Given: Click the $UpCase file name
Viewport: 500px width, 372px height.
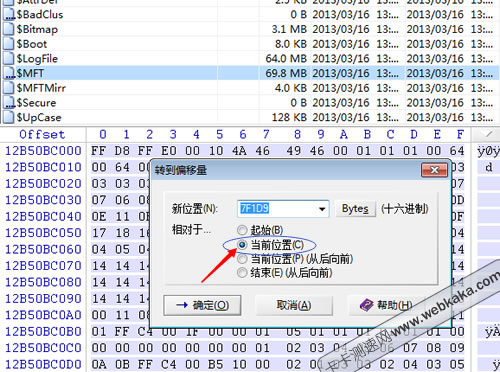Looking at the screenshot, I should [x=39, y=117].
